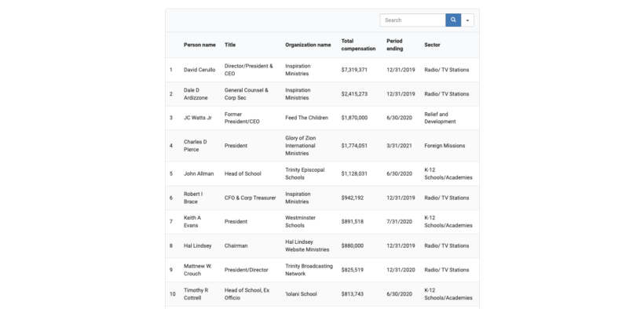Select David Cerullo name cell
Viewport: 644px width, 309px height.
coord(199,70)
